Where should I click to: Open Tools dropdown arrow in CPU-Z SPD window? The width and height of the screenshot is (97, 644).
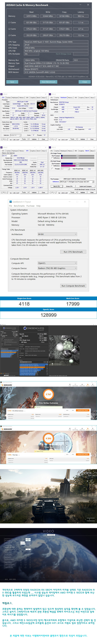(28, 192)
